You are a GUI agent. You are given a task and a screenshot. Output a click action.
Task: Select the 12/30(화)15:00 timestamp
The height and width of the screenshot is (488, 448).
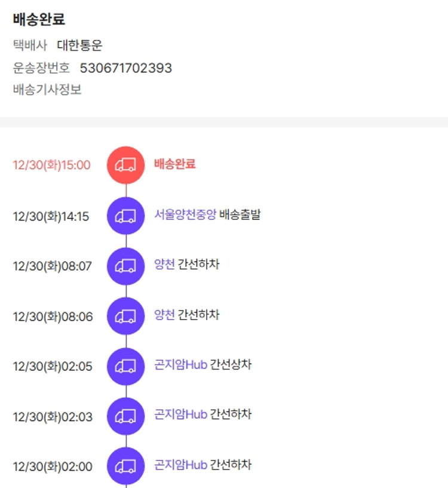(x=51, y=165)
